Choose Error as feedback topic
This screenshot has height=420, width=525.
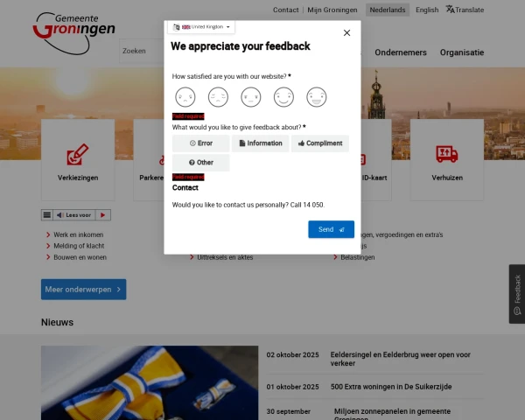(201, 143)
